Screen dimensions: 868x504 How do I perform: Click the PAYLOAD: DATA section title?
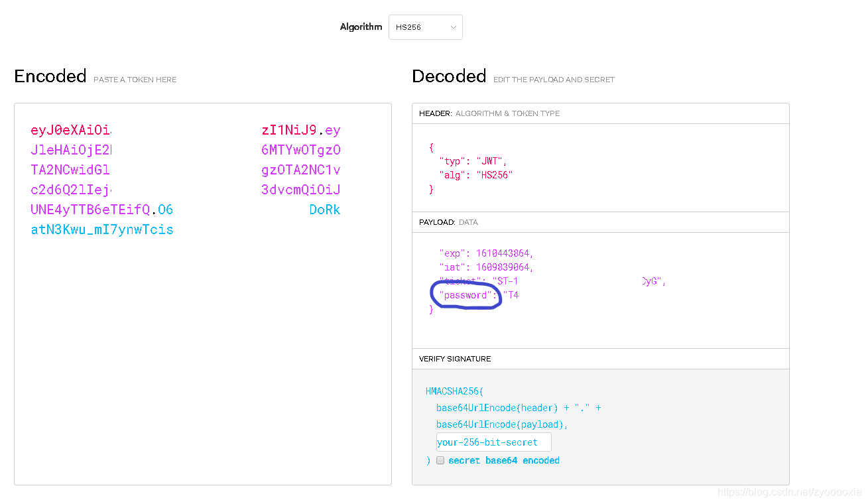click(448, 222)
